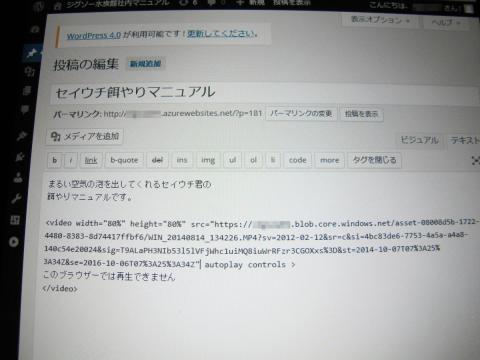Click the text このブラウザーでは再生できません

(109, 276)
